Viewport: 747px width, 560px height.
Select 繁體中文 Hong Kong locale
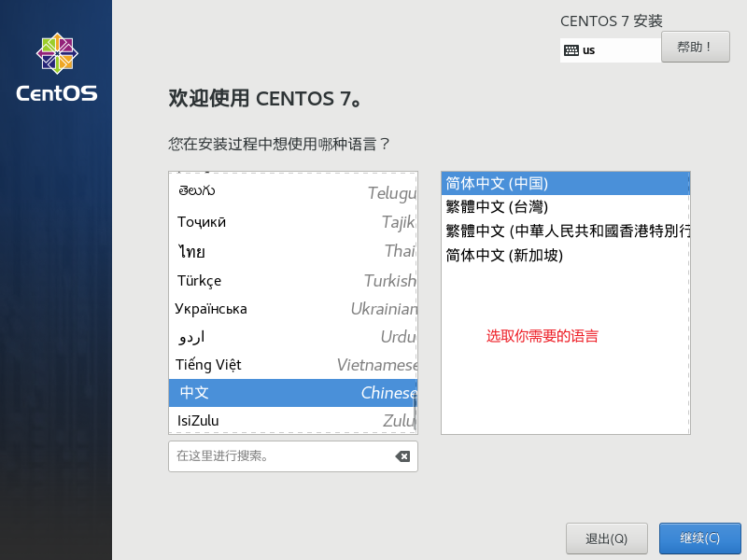[x=566, y=231]
